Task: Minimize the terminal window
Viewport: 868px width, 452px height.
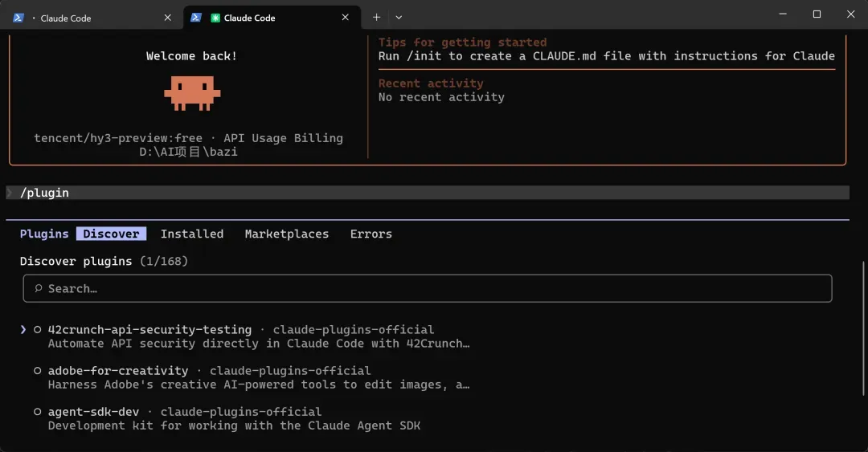Action: [783, 14]
